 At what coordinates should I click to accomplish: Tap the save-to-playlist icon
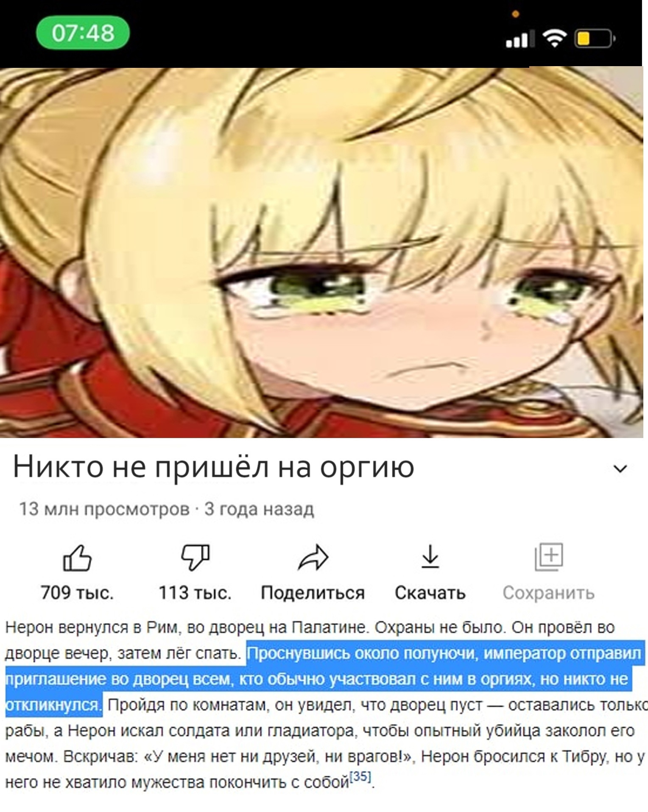pos(549,557)
